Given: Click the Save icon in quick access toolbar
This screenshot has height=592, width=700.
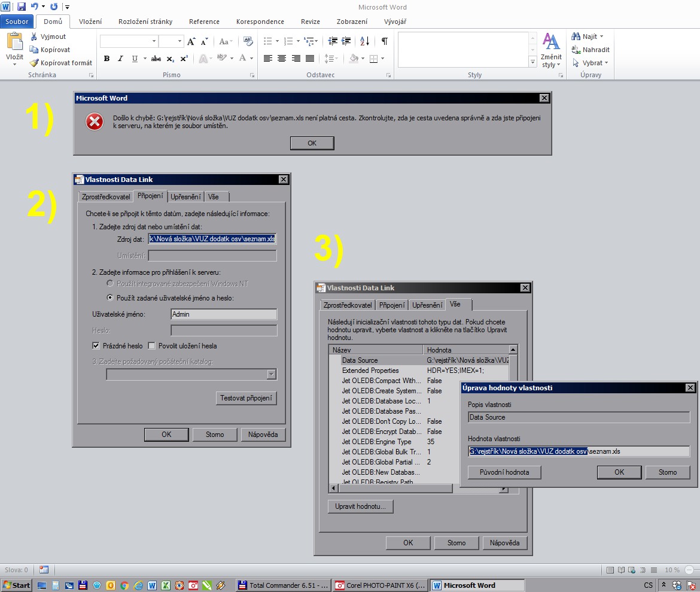Looking at the screenshot, I should click(x=22, y=7).
